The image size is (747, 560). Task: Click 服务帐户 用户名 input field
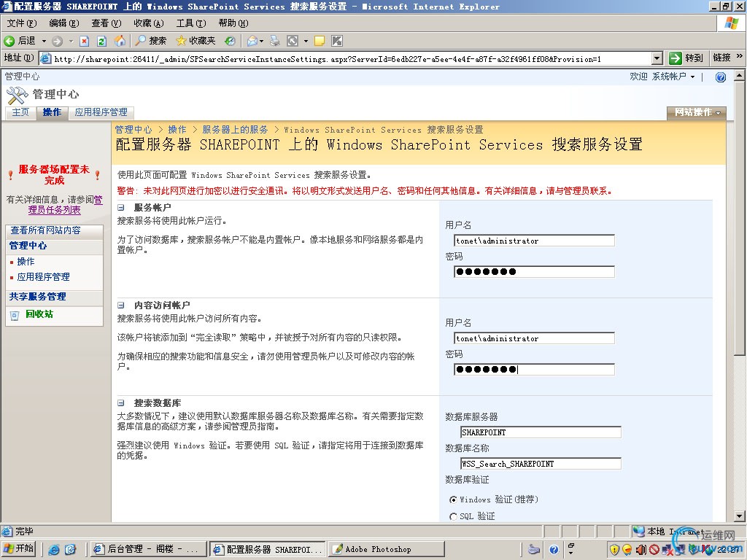click(x=534, y=241)
